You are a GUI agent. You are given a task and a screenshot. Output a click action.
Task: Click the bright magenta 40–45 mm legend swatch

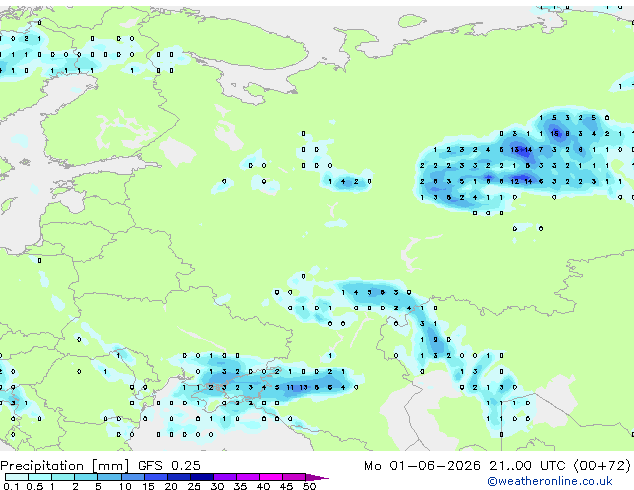271,477
